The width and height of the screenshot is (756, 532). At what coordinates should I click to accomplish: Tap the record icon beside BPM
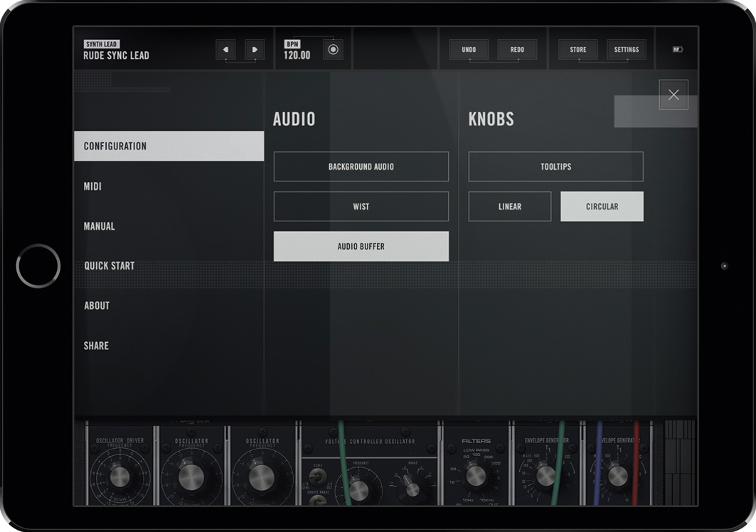coord(333,50)
